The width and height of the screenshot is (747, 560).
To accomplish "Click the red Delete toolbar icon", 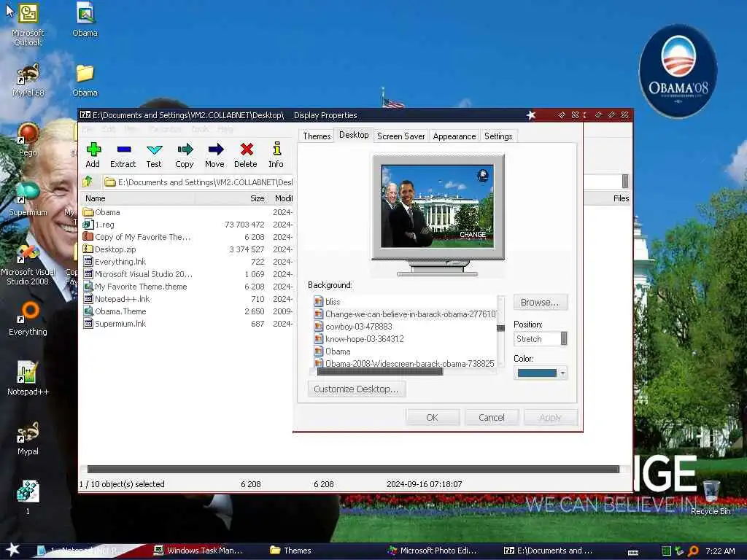I will pyautogui.click(x=246, y=155).
